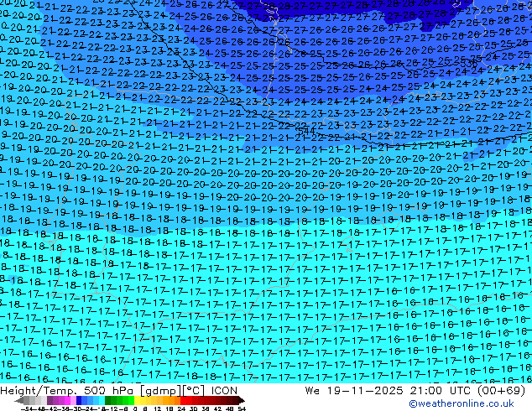Pick the bright red swatch in the legend
The width and height of the screenshot is (532, 411).
[184, 400]
